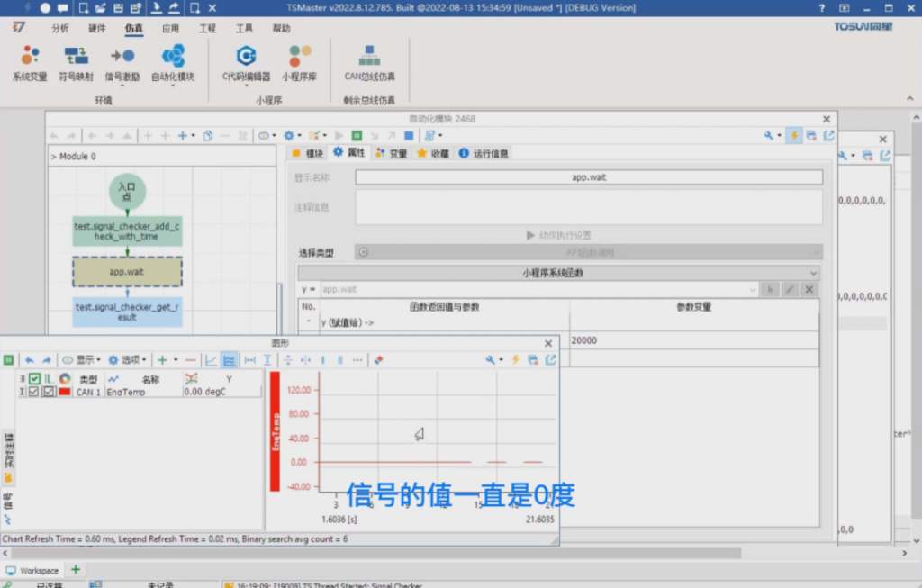This screenshot has width=922, height=588.
Task: Click the Workspace tab at the bottom
Action: (x=32, y=570)
